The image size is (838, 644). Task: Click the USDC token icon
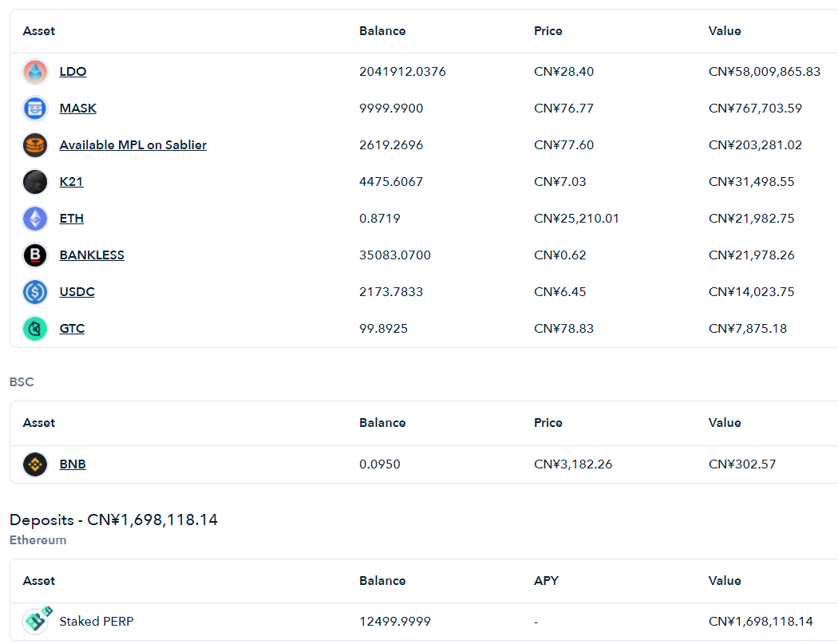point(35,292)
